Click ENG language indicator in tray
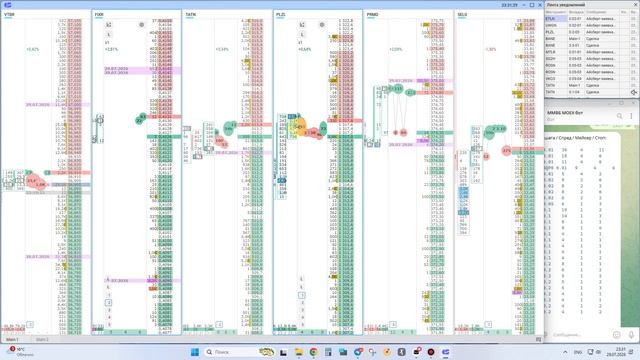This screenshot has width=640, height=360. coord(578,352)
